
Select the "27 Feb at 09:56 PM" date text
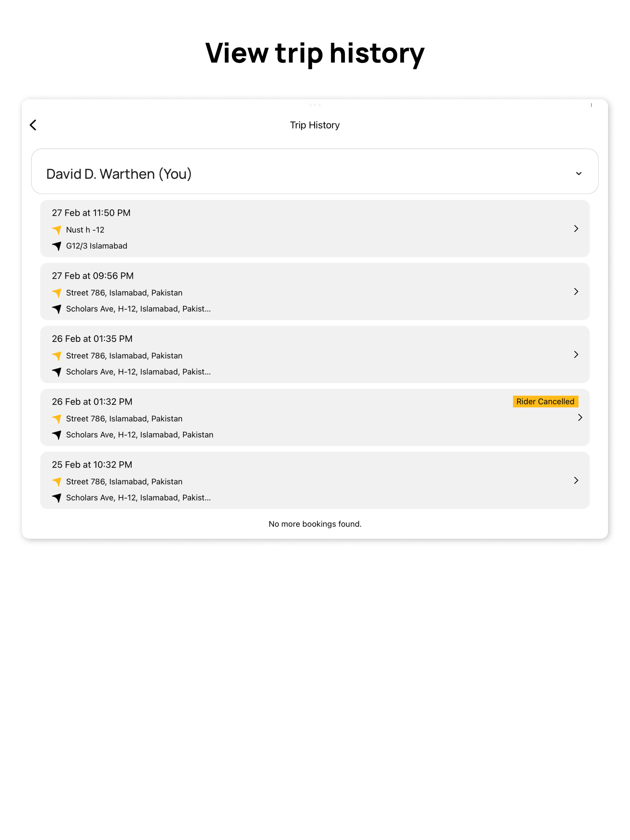[x=93, y=276]
